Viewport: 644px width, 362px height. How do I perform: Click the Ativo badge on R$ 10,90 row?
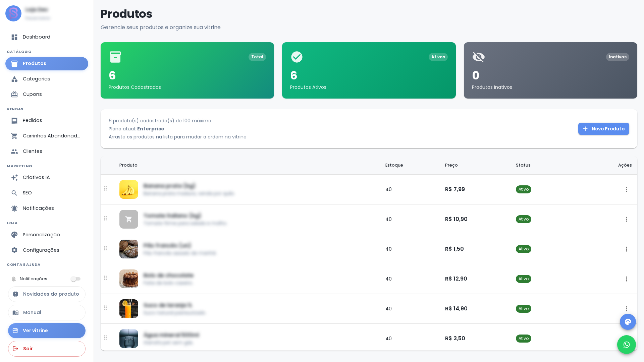pyautogui.click(x=523, y=219)
